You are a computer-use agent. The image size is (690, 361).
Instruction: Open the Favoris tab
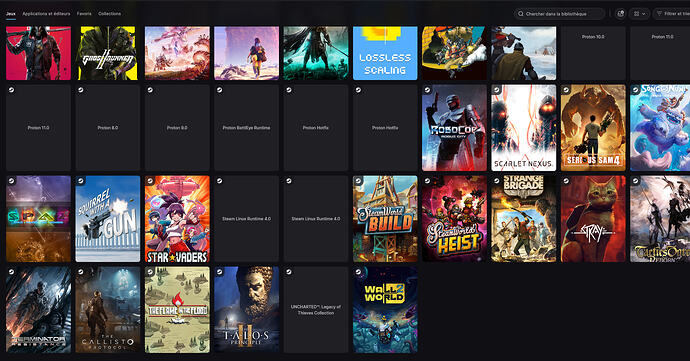click(84, 14)
